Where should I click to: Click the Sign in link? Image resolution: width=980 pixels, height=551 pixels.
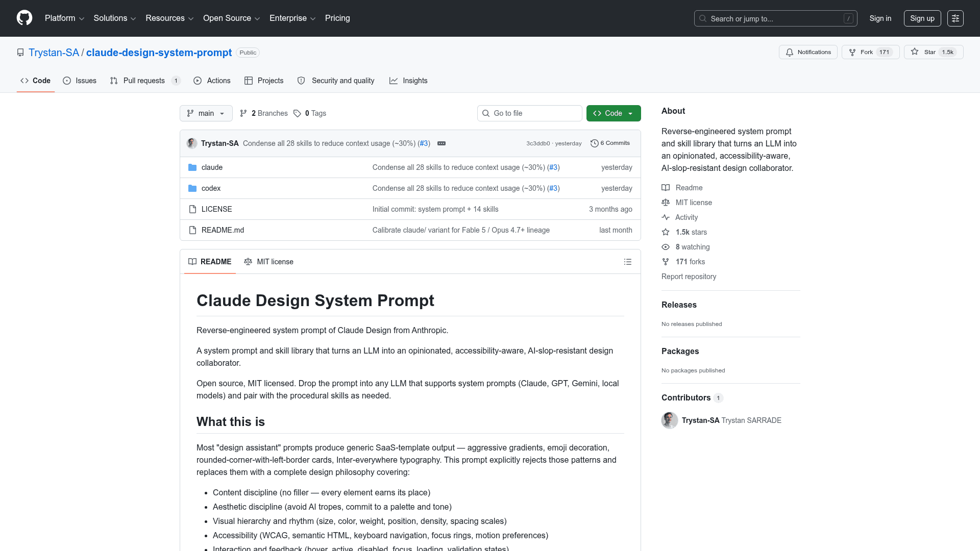880,18
